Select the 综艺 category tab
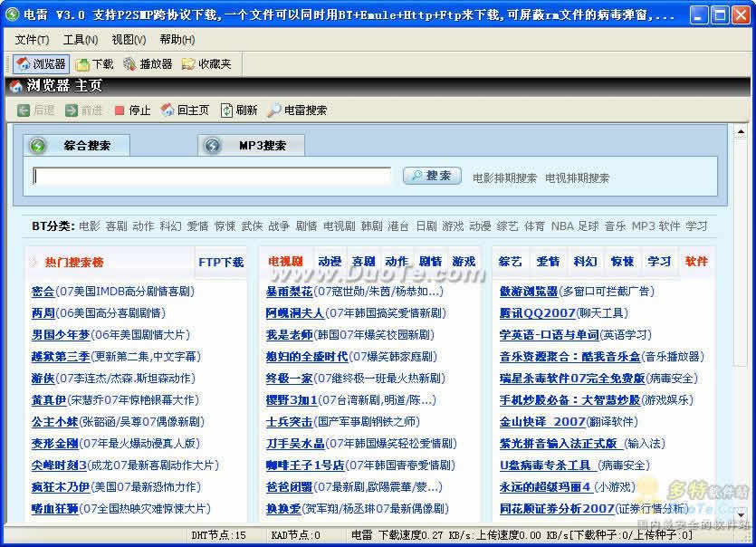Viewport: 756px width, 547px height. 510,262
